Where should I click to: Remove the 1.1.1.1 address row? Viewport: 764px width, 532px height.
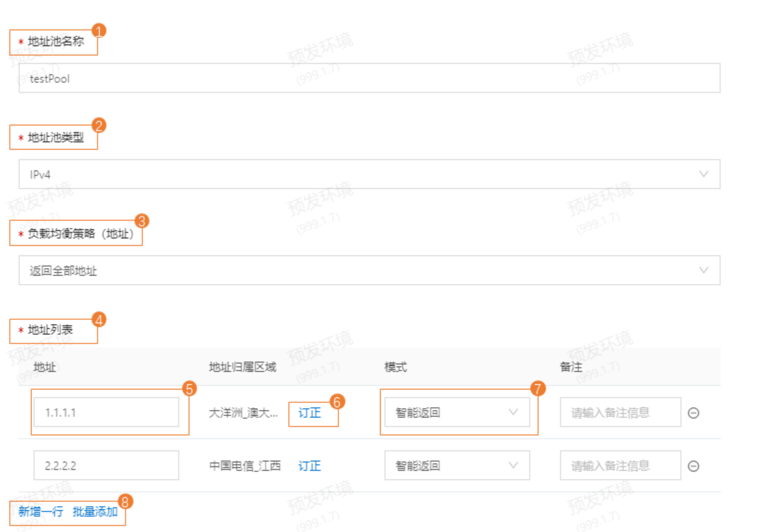tap(694, 412)
